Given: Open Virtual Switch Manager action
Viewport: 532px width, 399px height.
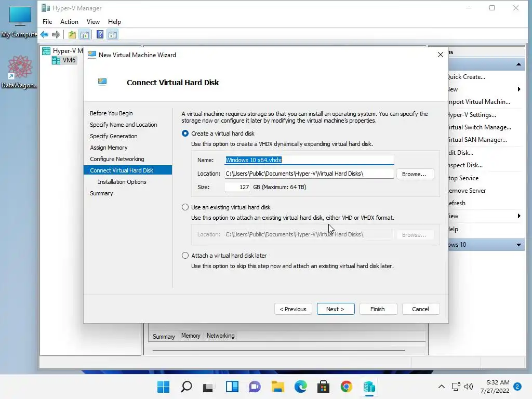Looking at the screenshot, I should click(x=480, y=127).
